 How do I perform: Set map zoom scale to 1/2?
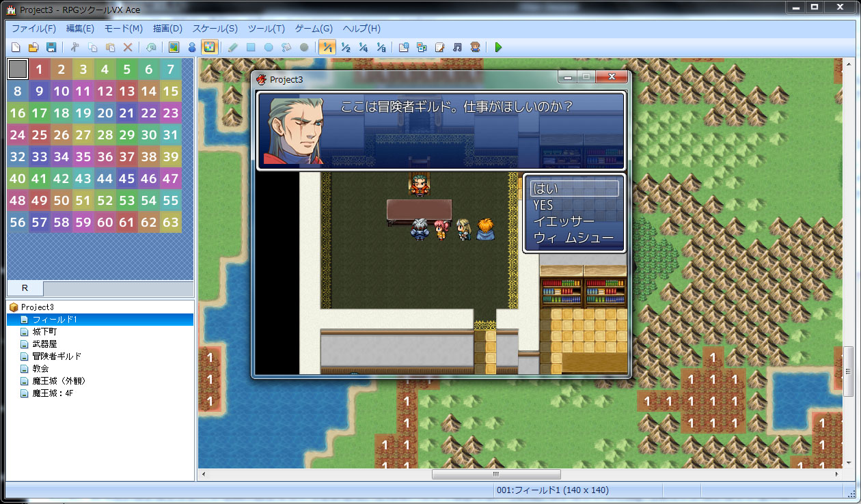(x=346, y=48)
